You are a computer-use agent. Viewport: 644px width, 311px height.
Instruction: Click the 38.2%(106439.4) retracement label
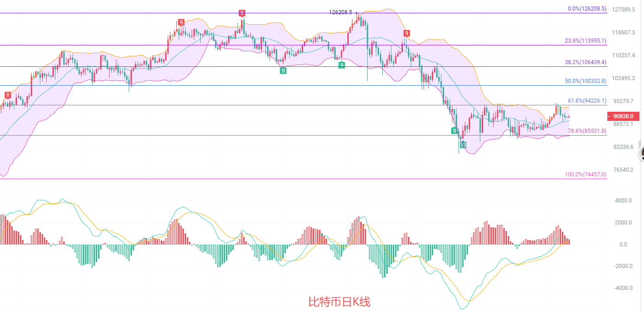585,62
